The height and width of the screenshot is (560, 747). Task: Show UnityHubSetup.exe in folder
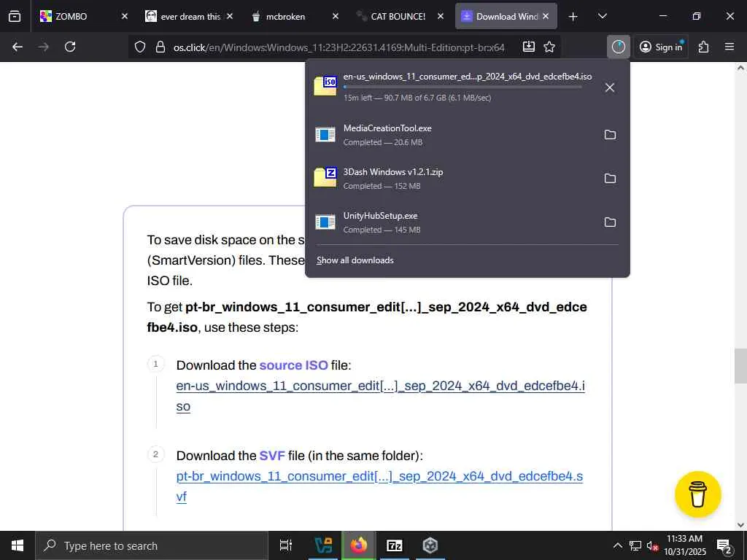click(x=610, y=222)
